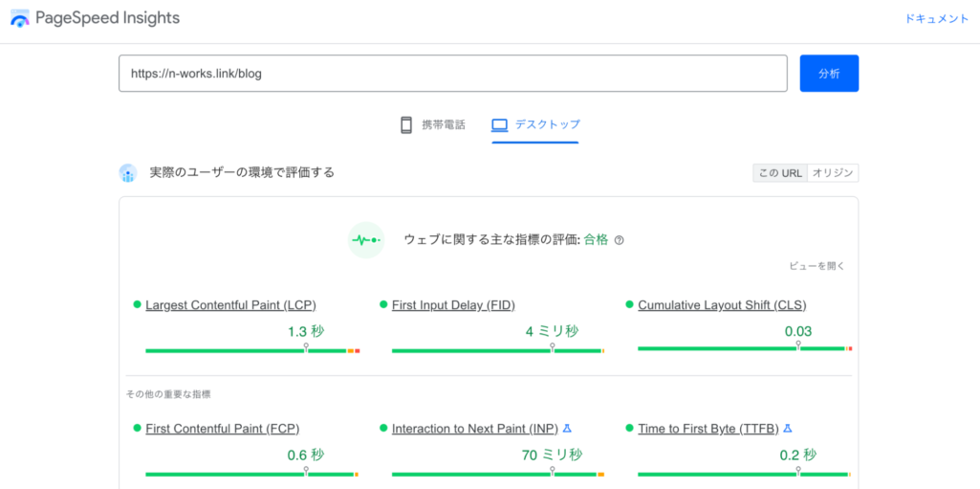Expand the ビューを開く option

tap(817, 266)
